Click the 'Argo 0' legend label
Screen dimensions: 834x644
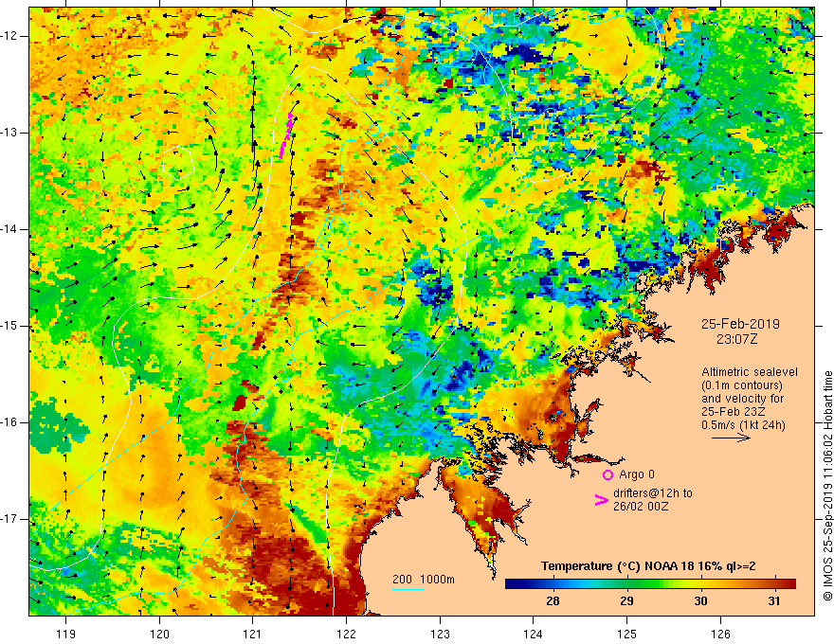[x=637, y=474]
